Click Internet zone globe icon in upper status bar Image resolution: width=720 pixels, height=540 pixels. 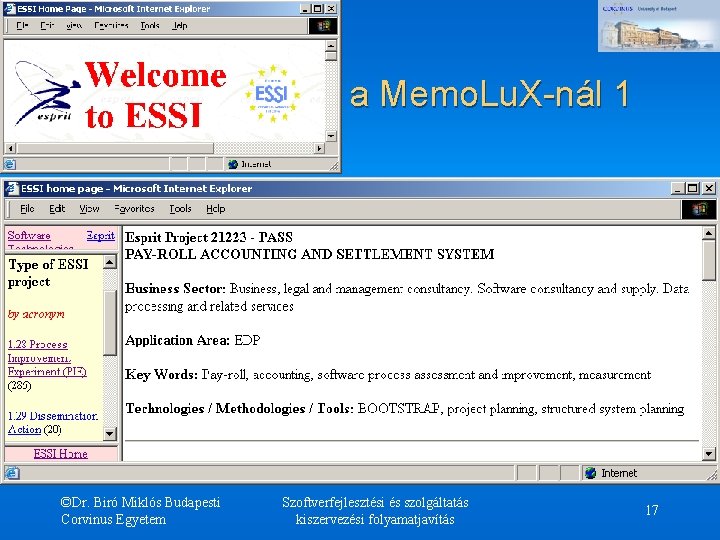(233, 164)
